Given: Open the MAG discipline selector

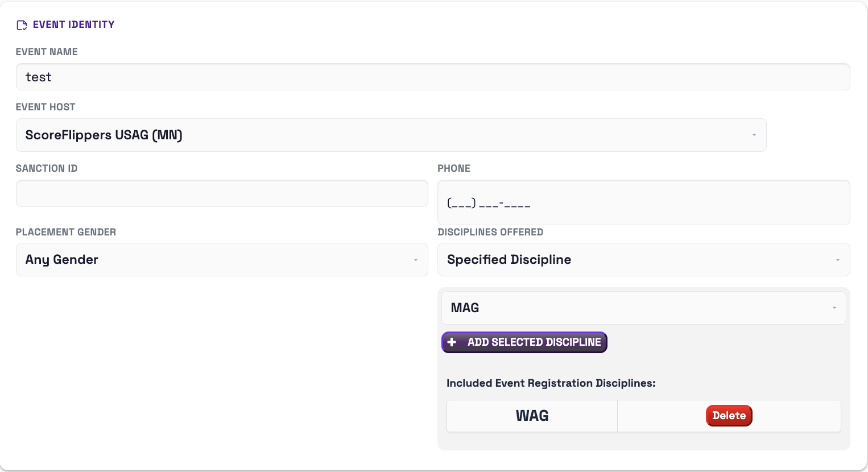Looking at the screenshot, I should (643, 308).
